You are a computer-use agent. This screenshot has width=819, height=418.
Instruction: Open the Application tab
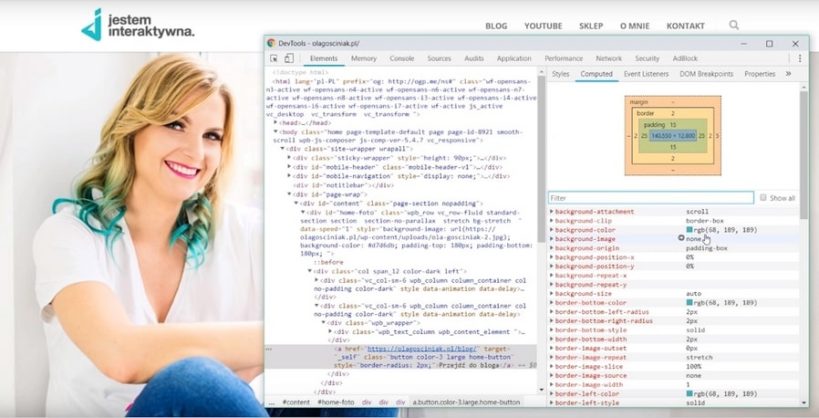(514, 59)
